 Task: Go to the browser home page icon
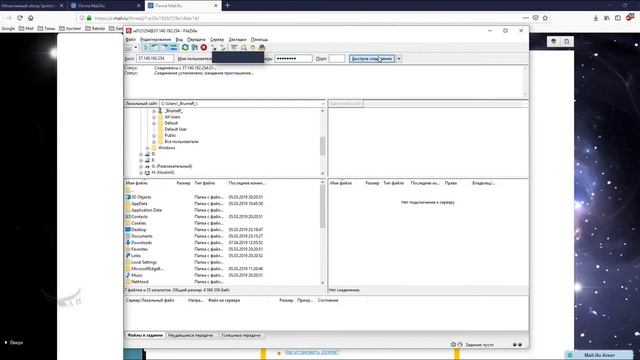(31, 18)
